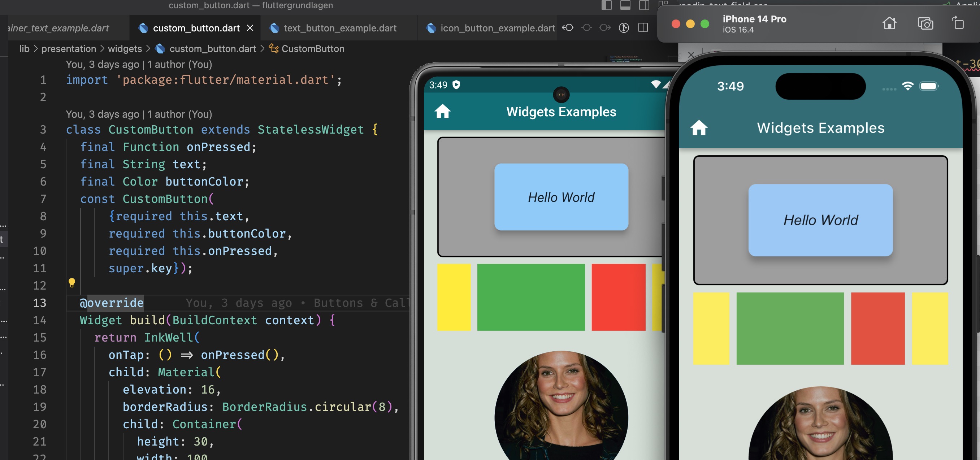Image resolution: width=980 pixels, height=460 pixels.
Task: Tap home icon in iPhone app bar
Action: tap(699, 127)
